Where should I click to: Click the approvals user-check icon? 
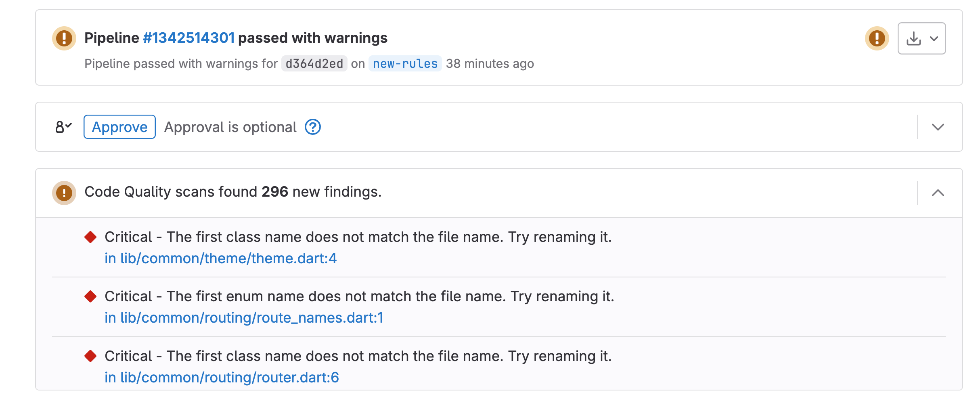click(x=63, y=127)
